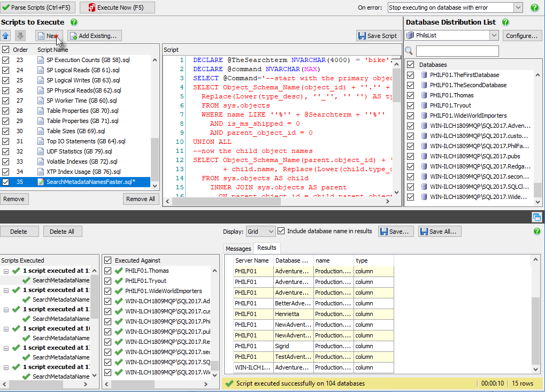The width and height of the screenshot is (545, 392).
Task: Open help for Database Distribution List
Action: [x=505, y=22]
